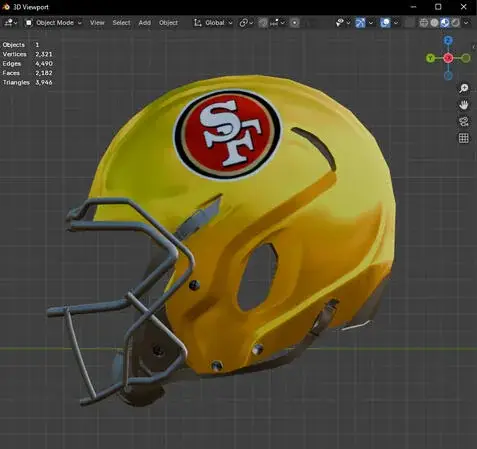This screenshot has height=449, width=477.
Task: Click the red X axis gizmo
Action: (448, 58)
